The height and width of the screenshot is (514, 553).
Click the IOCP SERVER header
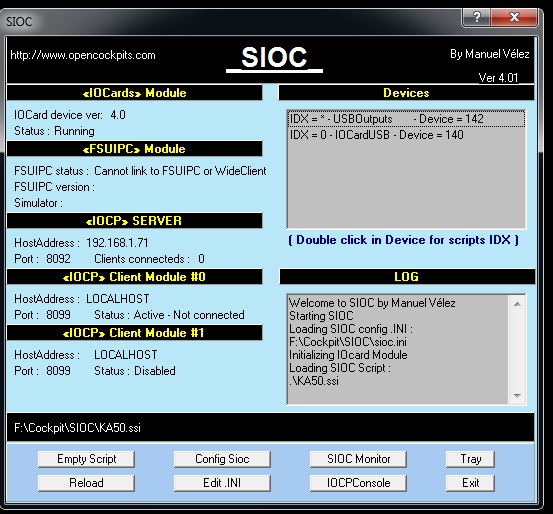click(134, 221)
